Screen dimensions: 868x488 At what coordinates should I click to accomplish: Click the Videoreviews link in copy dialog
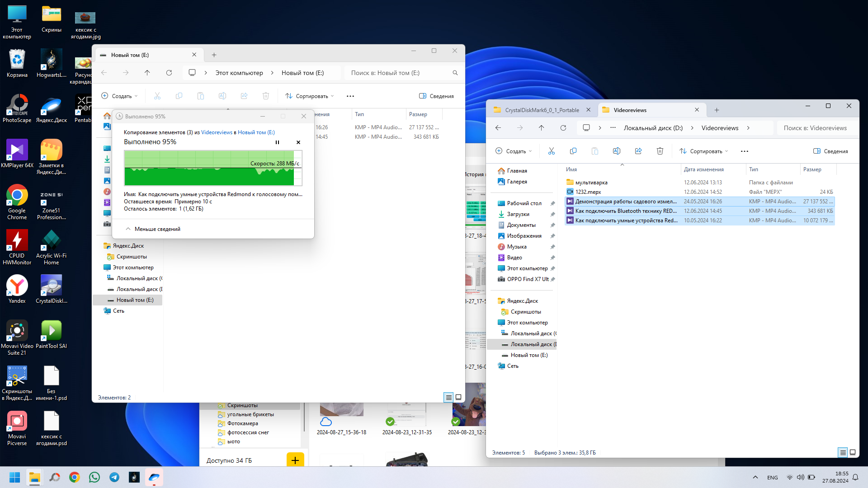click(217, 132)
